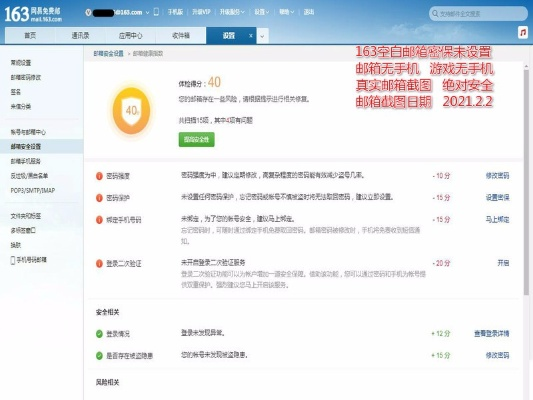Click the orange shield score badge showing 40

[x=132, y=111]
